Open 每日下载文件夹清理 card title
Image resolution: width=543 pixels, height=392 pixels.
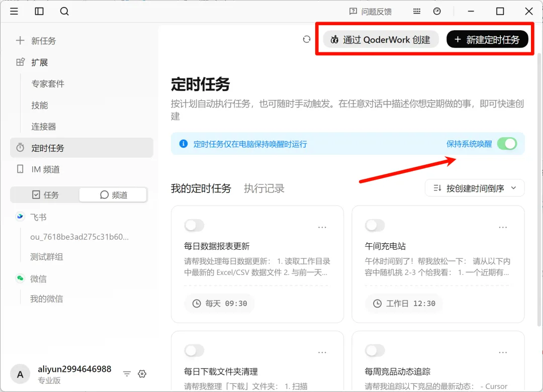221,371
